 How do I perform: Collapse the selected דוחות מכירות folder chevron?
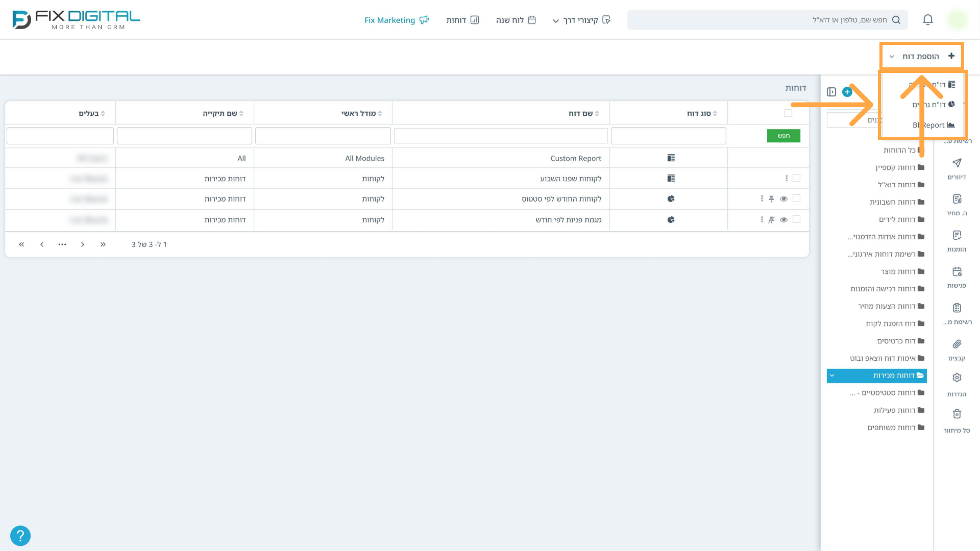(832, 375)
